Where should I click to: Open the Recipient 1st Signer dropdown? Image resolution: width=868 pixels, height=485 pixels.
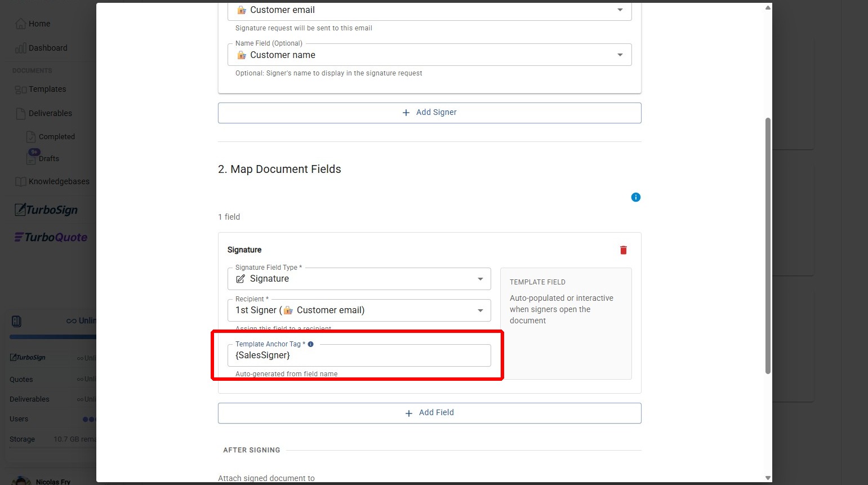(x=359, y=310)
